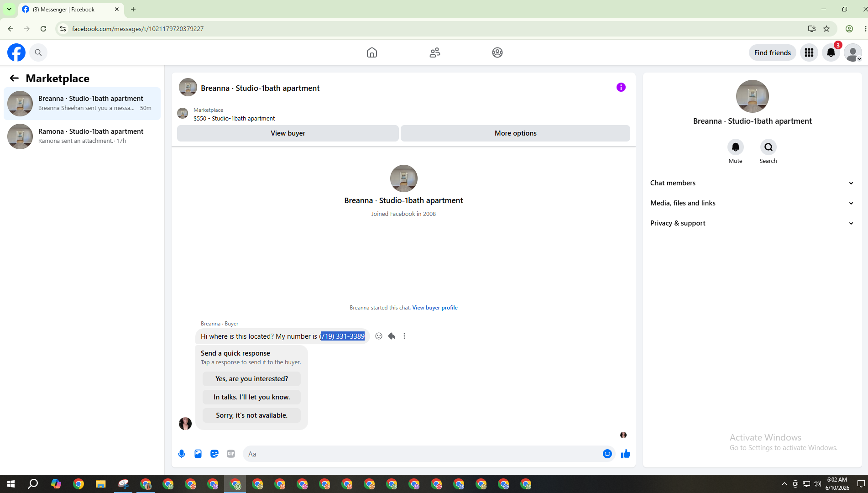
Task: Expand Privacy & support section
Action: pyautogui.click(x=752, y=223)
